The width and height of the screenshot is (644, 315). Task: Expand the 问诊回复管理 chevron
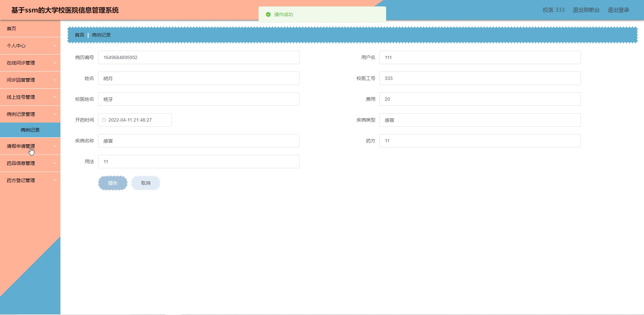55,80
